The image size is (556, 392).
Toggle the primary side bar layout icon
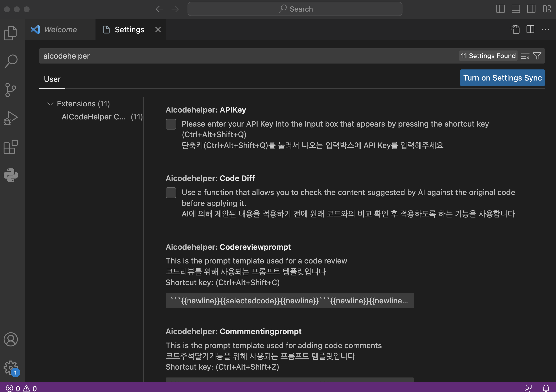pos(500,9)
